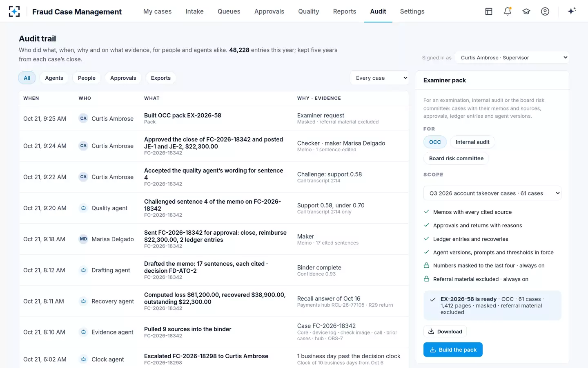
Task: Click Marisa Delgado's MD avatar
Action: tap(83, 239)
